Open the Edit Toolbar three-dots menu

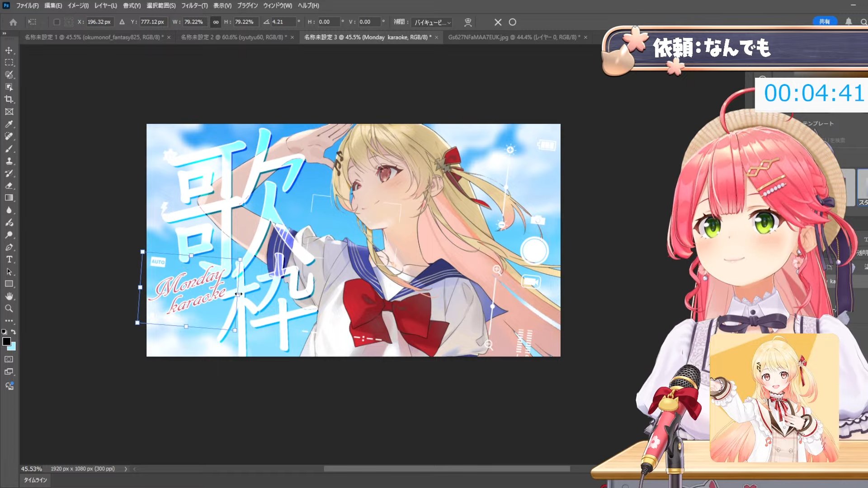pos(9,320)
